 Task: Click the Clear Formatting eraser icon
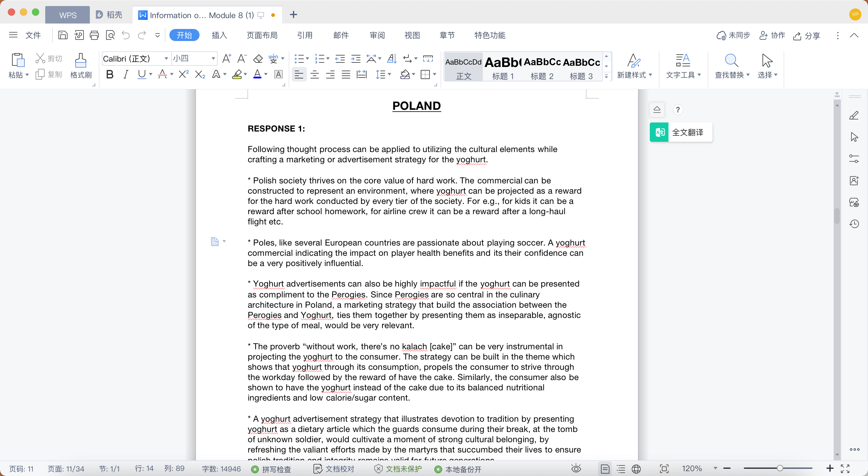point(258,59)
